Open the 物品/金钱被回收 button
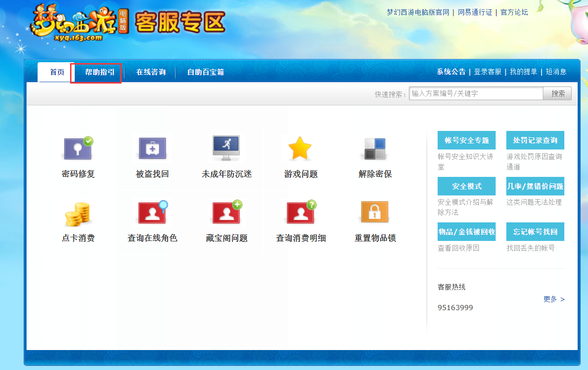Image resolution: width=588 pixels, height=370 pixels. coord(466,232)
